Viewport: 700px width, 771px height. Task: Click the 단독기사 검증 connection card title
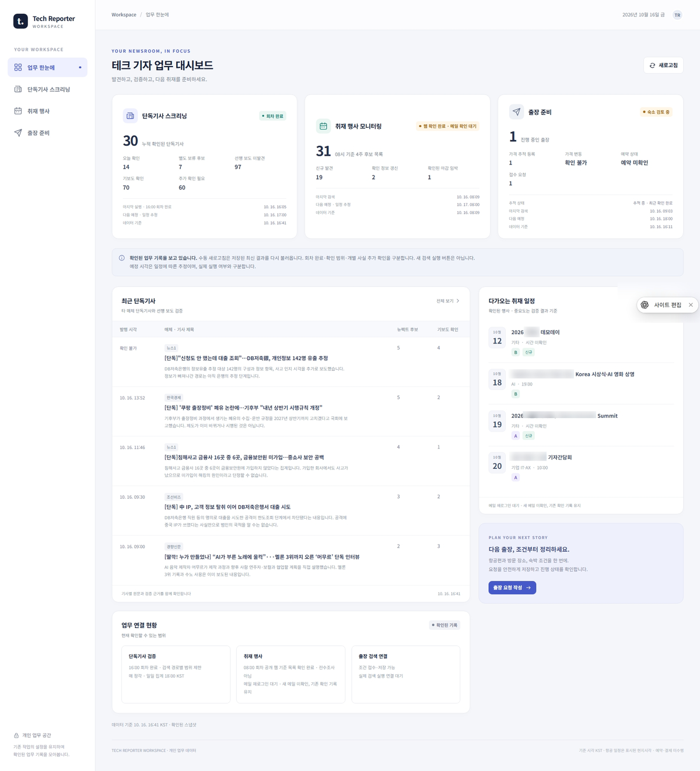142,656
